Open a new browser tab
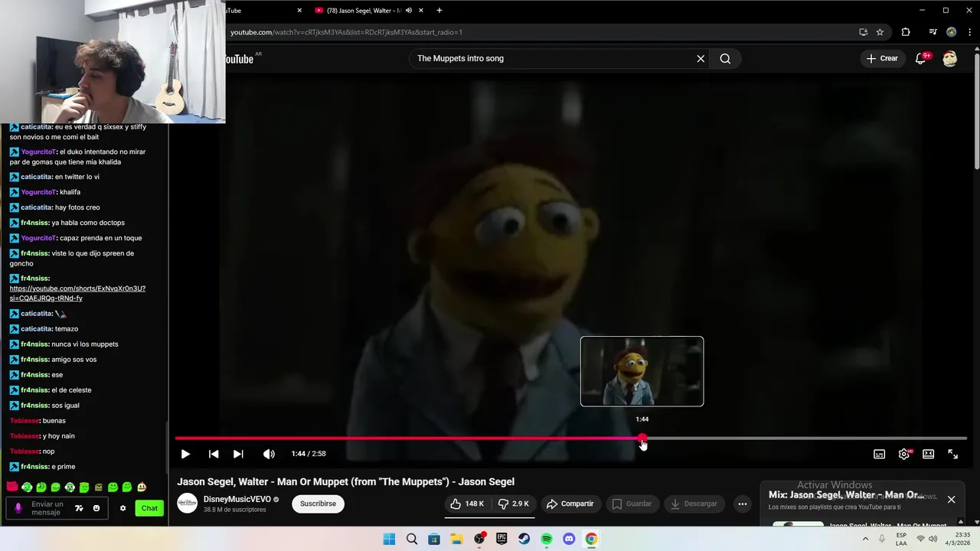The image size is (980, 551). [439, 11]
